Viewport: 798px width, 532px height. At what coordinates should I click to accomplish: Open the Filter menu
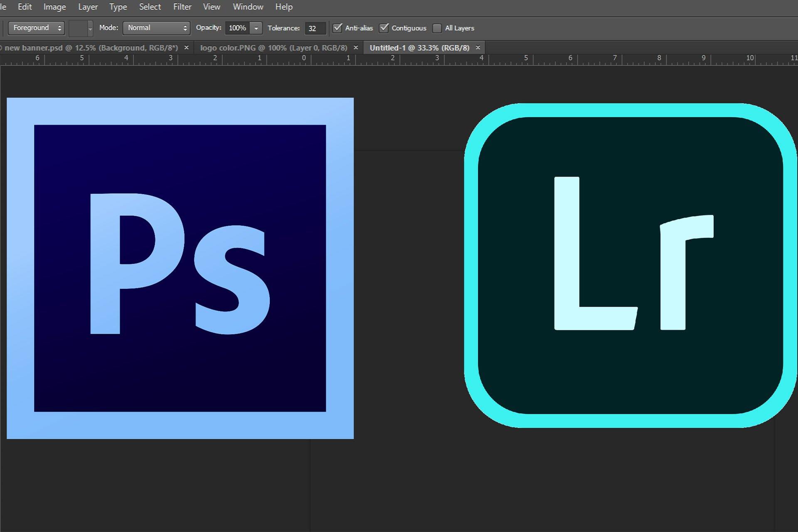click(x=182, y=7)
